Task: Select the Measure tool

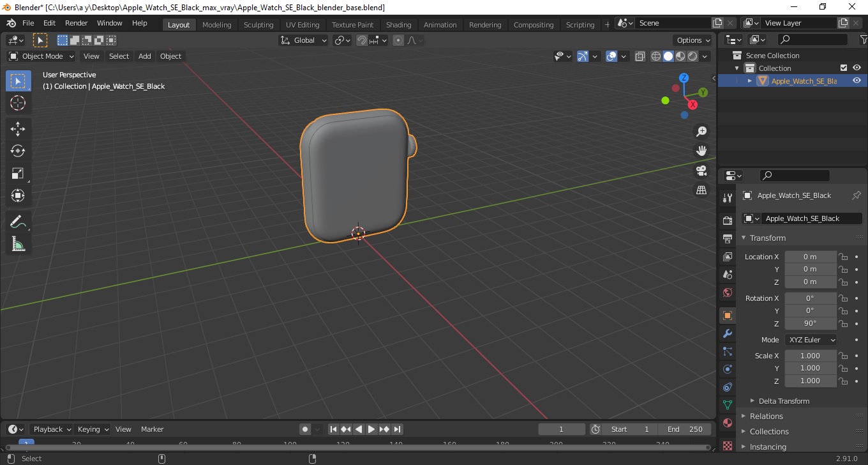Action: click(18, 244)
